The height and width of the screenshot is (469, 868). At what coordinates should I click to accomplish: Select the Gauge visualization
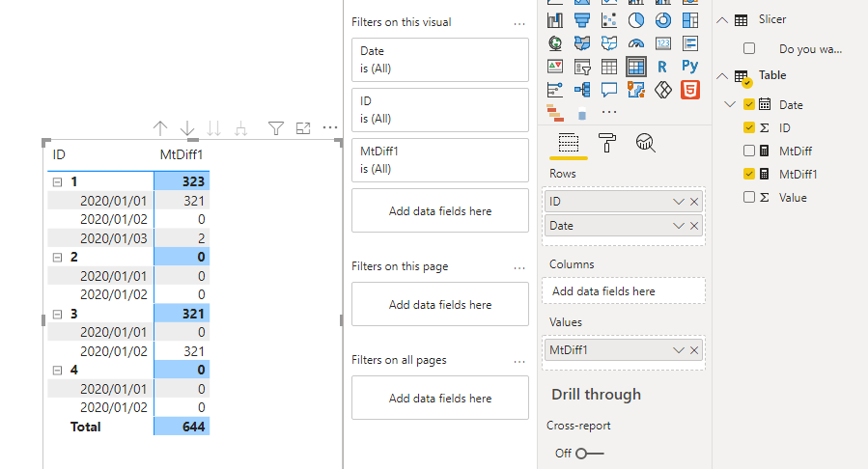636,43
